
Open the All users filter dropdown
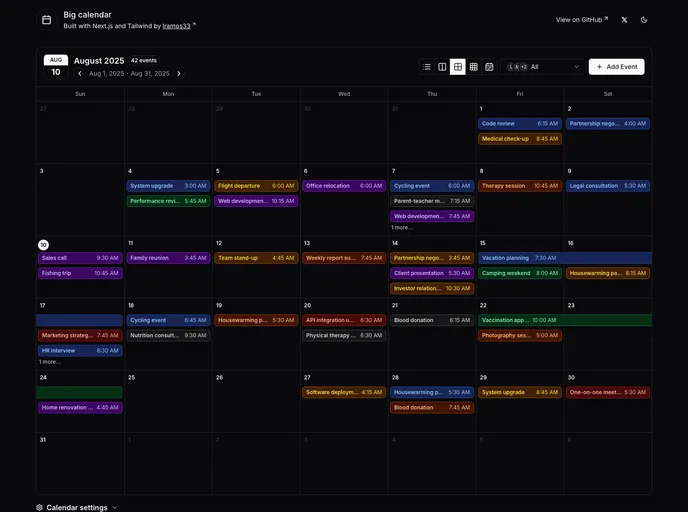[x=543, y=67]
